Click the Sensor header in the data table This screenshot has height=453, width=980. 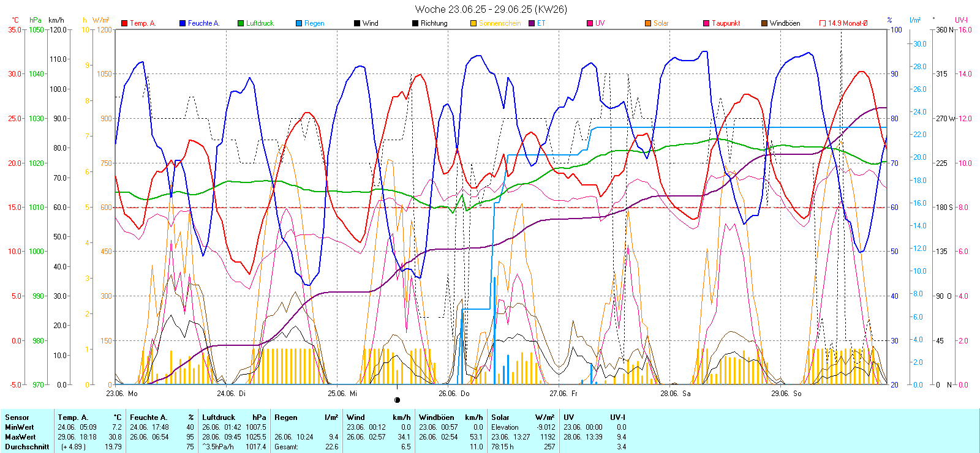pos(17,417)
